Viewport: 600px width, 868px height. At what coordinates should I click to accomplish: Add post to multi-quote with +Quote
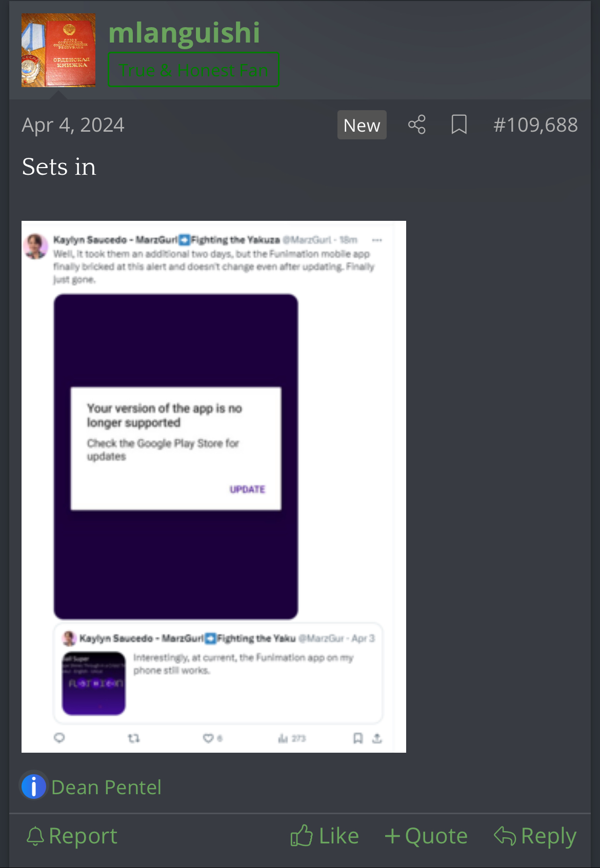(426, 836)
